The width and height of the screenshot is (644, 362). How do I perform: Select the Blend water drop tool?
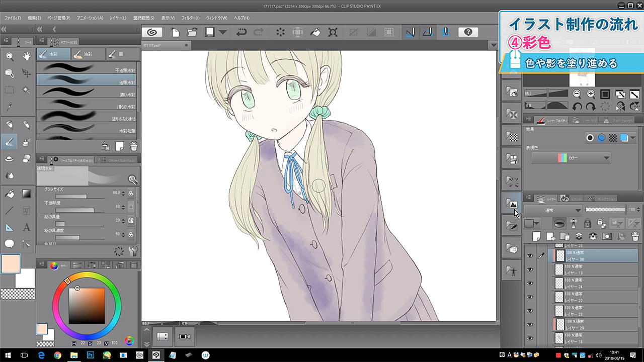[10, 175]
